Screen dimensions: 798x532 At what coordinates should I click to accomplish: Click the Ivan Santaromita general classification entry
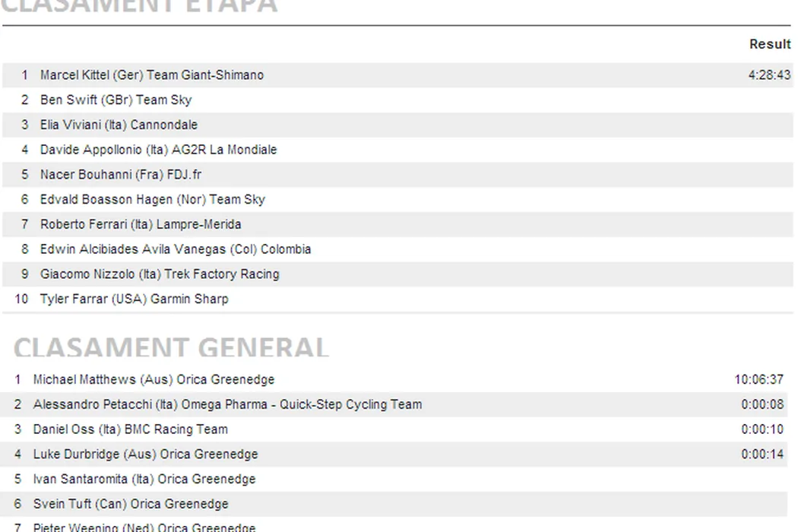[x=144, y=480]
